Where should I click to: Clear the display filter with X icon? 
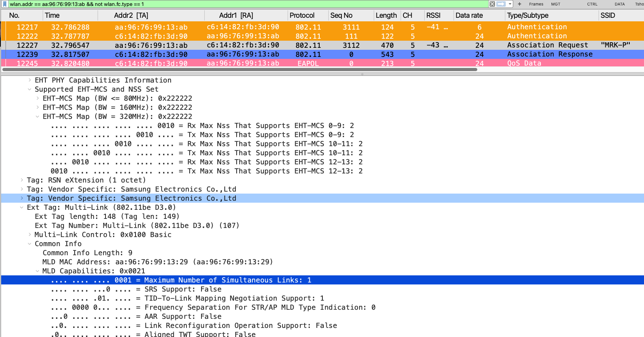(492, 4)
